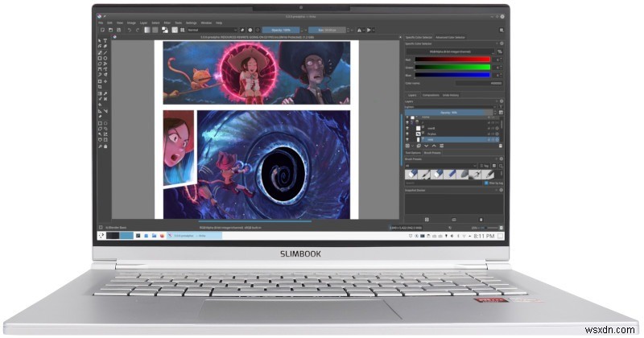Open the fill patterns chooser
Screen dimensions: 644x338
click(x=155, y=30)
